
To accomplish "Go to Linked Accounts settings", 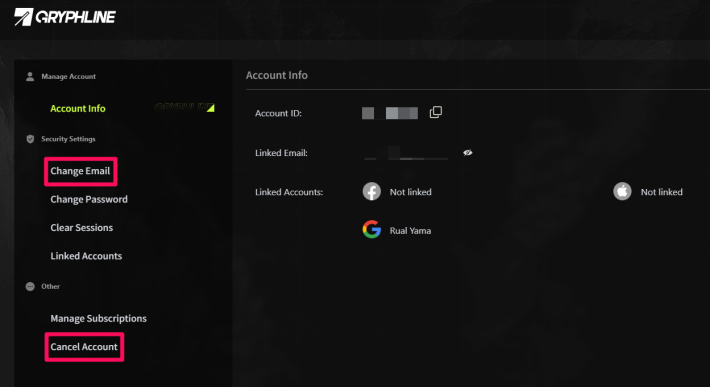I will (x=86, y=256).
